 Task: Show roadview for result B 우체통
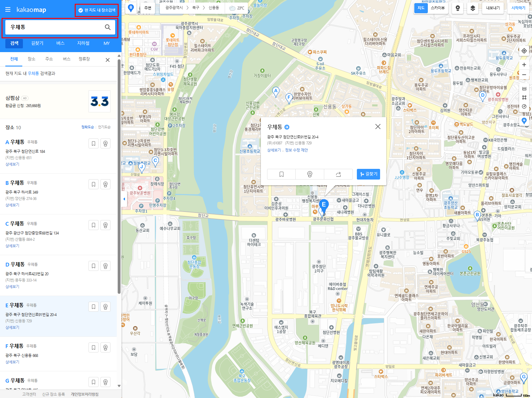(105, 184)
